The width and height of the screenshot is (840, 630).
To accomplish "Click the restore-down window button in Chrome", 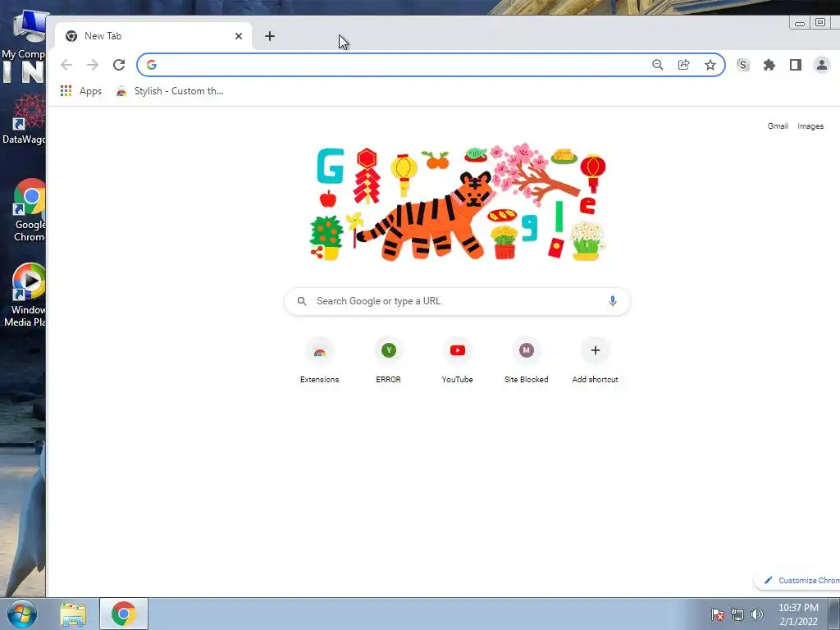I will [x=820, y=22].
